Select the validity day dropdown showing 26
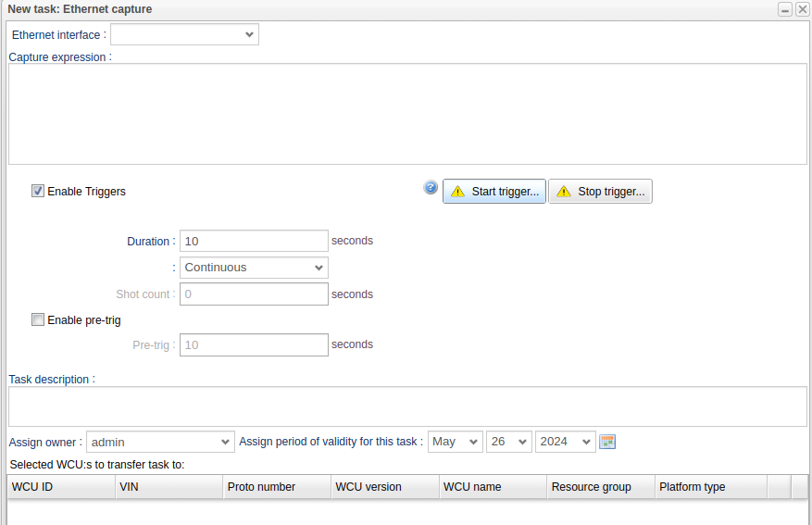 [508, 442]
